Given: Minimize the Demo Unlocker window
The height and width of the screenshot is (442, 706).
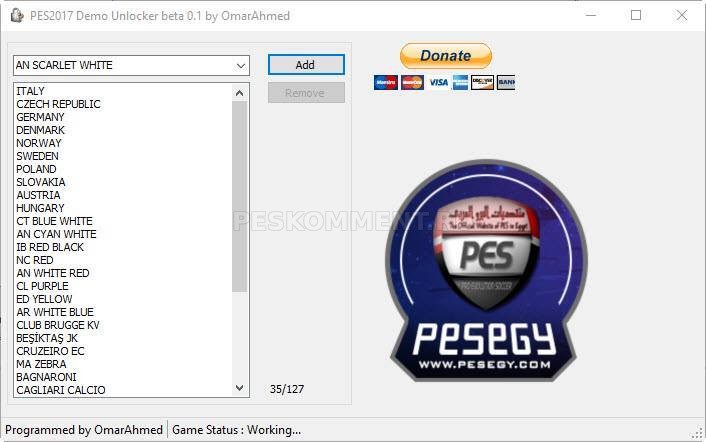Looking at the screenshot, I should click(x=591, y=15).
